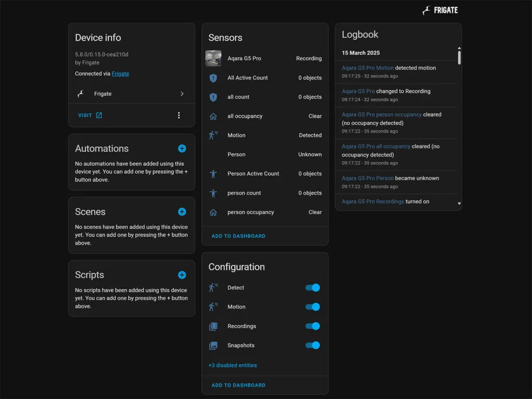Open the external-link icon beside VISIT
Image resolution: width=532 pixels, height=399 pixels.
coord(99,115)
